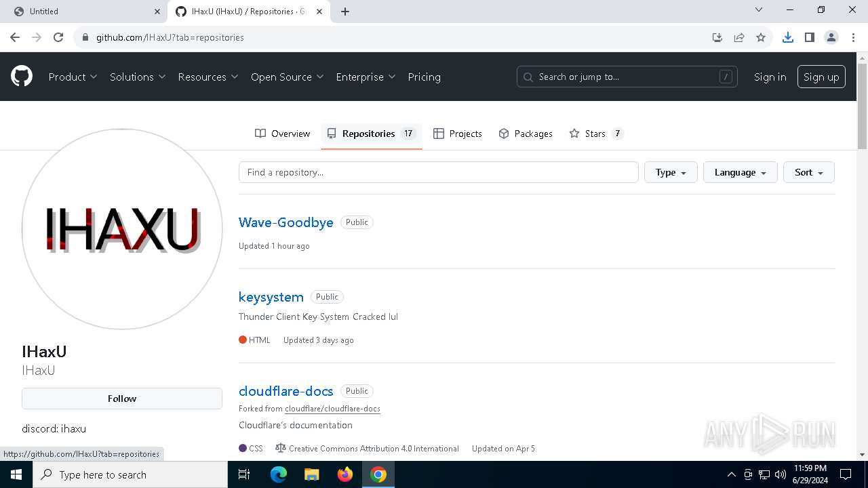Reload the page with the refresh icon
The width and height of the screenshot is (868, 488).
tap(58, 37)
